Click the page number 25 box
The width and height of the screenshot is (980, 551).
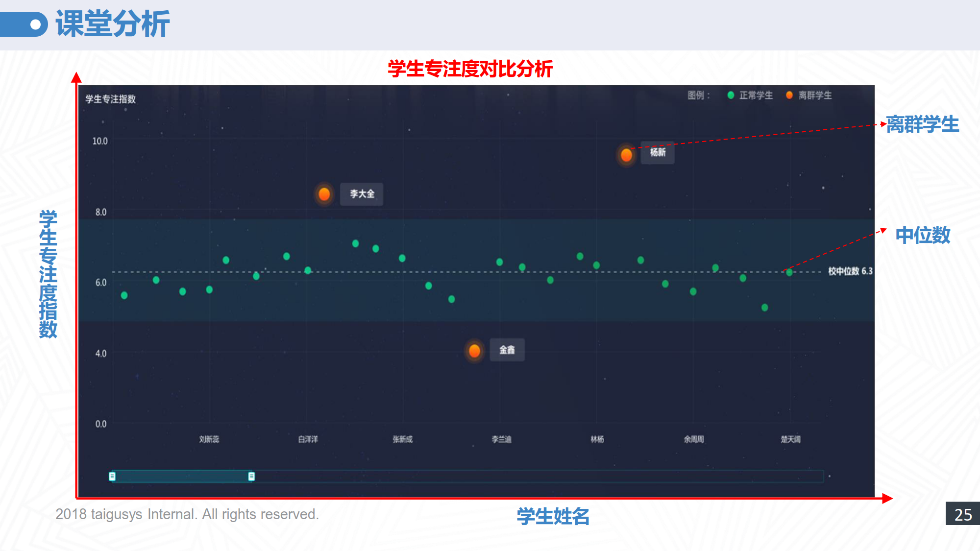tap(962, 514)
